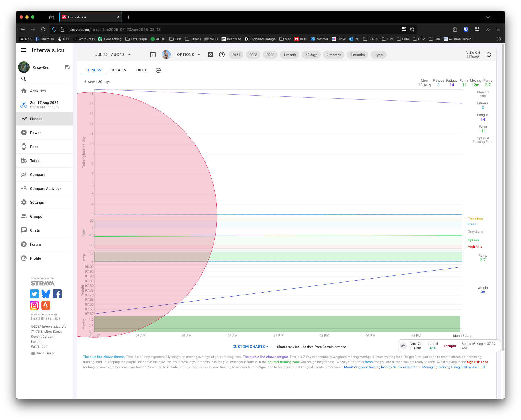Take a chart screenshot with camera icon

pos(210,55)
